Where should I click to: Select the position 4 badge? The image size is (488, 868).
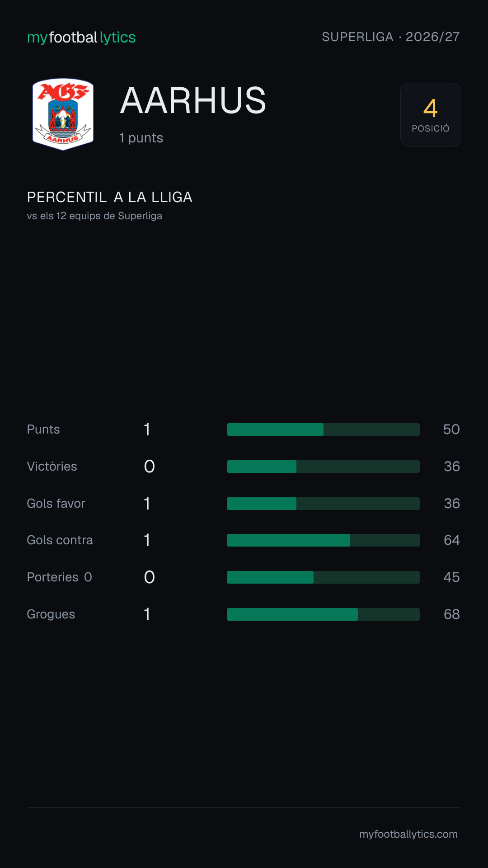click(x=431, y=114)
